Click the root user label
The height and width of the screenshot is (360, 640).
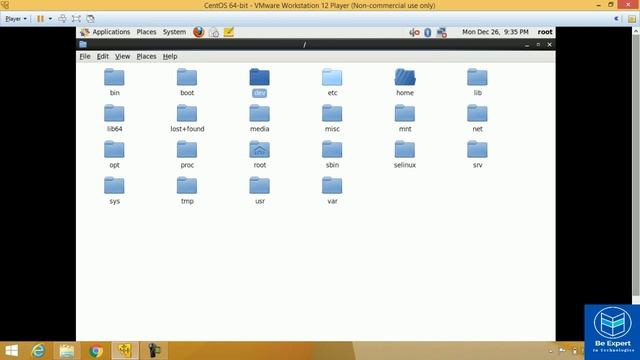[545, 32]
